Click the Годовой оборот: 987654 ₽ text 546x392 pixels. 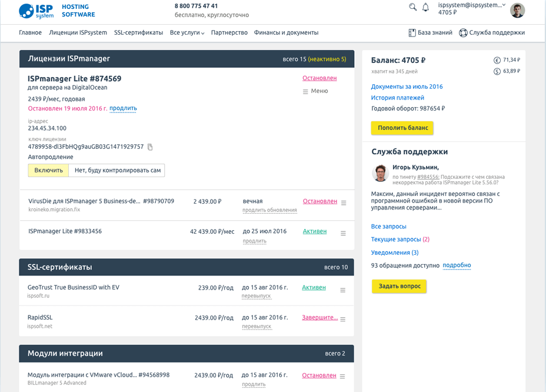[408, 108]
